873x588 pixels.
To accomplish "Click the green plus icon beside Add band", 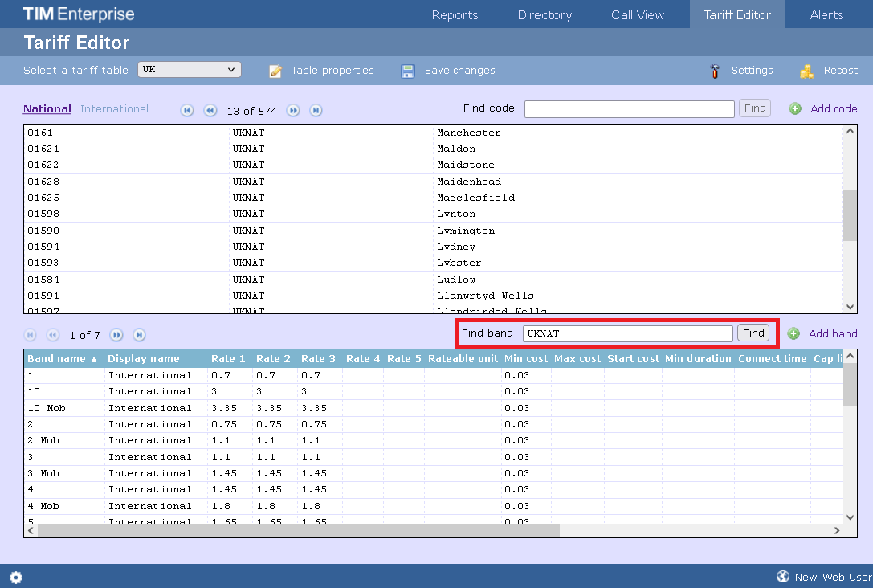I will point(793,333).
